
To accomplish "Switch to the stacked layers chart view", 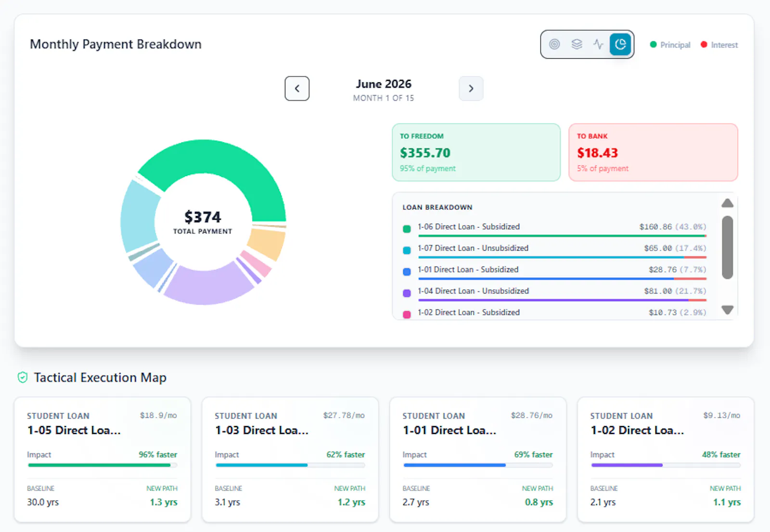I will coord(577,44).
